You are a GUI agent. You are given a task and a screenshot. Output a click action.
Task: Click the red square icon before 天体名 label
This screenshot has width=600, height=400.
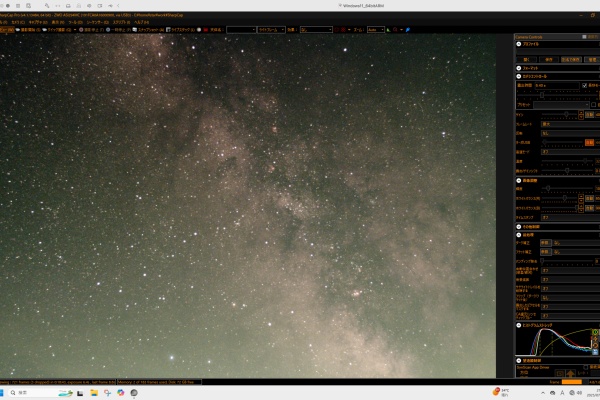click(205, 30)
